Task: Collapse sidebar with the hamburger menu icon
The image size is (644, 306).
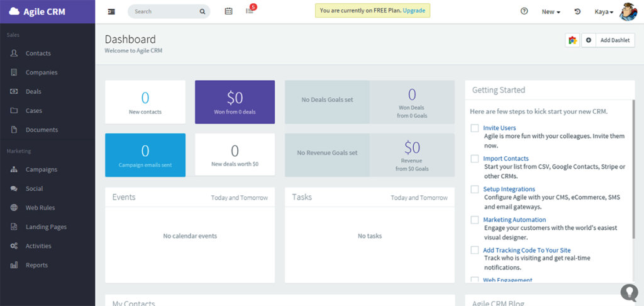Action: pyautogui.click(x=111, y=11)
